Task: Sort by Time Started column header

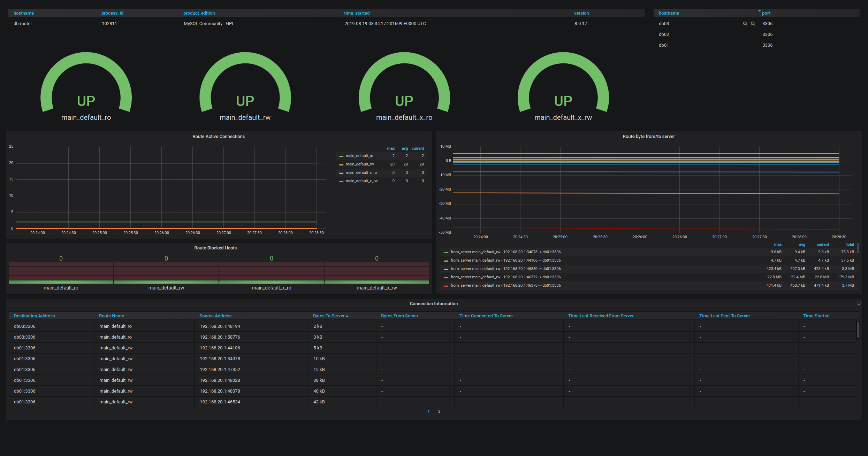Action: 816,316
